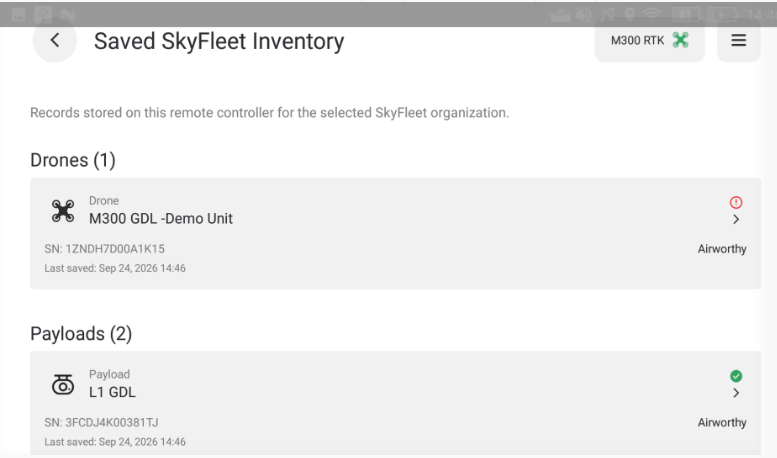Image resolution: width=777 pixels, height=458 pixels.
Task: Go back using the arrow button
Action: 55,41
